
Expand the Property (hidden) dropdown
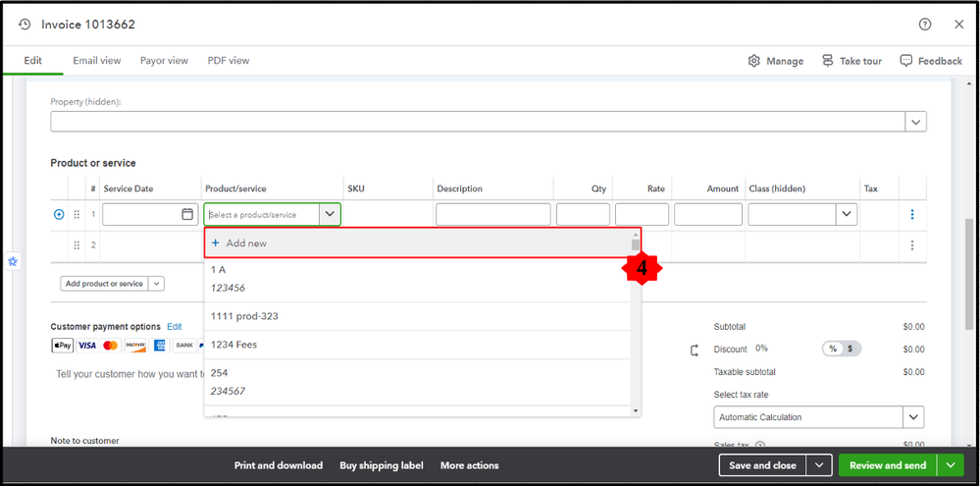click(x=915, y=122)
